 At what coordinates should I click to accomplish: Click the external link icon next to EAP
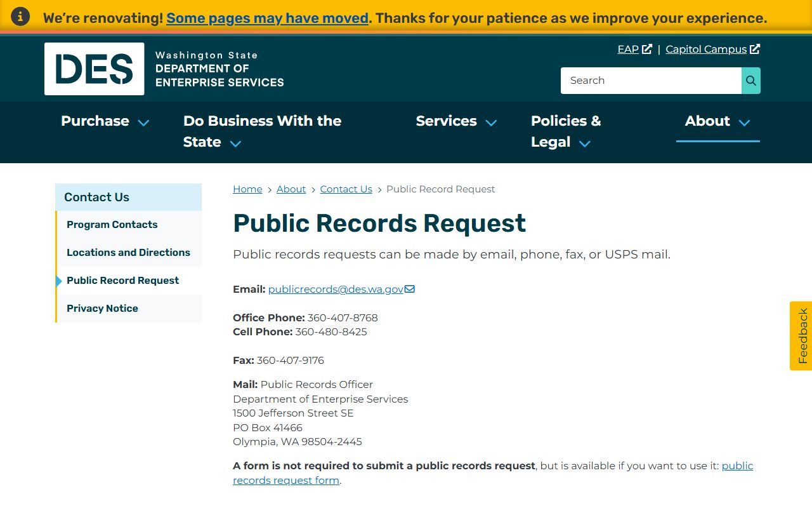pyautogui.click(x=647, y=49)
